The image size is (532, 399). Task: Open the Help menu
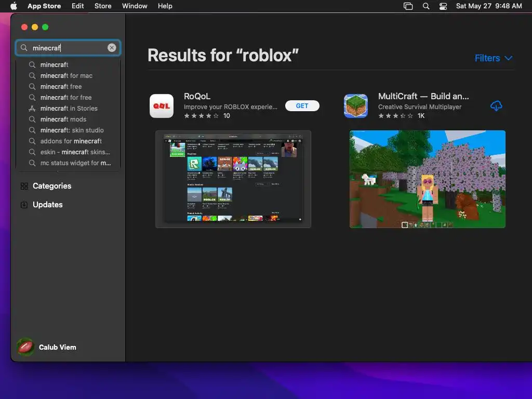(x=165, y=6)
